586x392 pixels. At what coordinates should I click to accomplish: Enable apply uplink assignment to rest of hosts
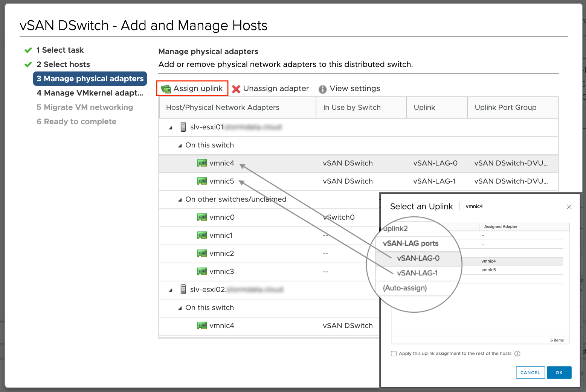pyautogui.click(x=394, y=354)
